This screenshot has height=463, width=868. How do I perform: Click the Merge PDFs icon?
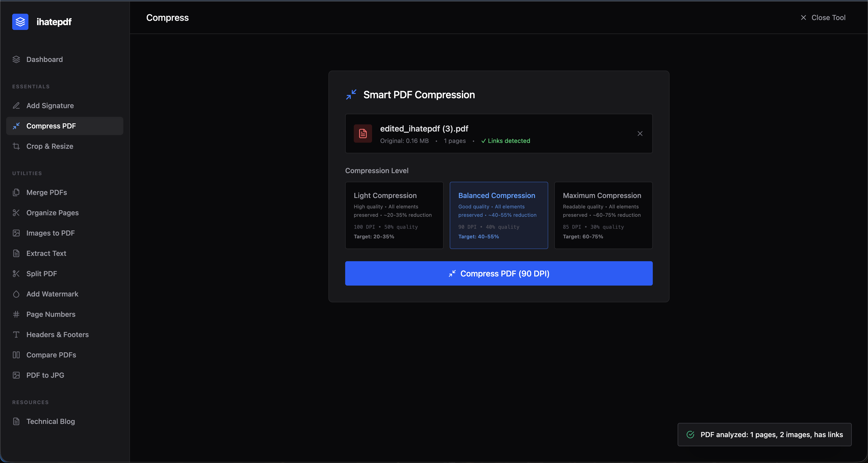coord(16,192)
